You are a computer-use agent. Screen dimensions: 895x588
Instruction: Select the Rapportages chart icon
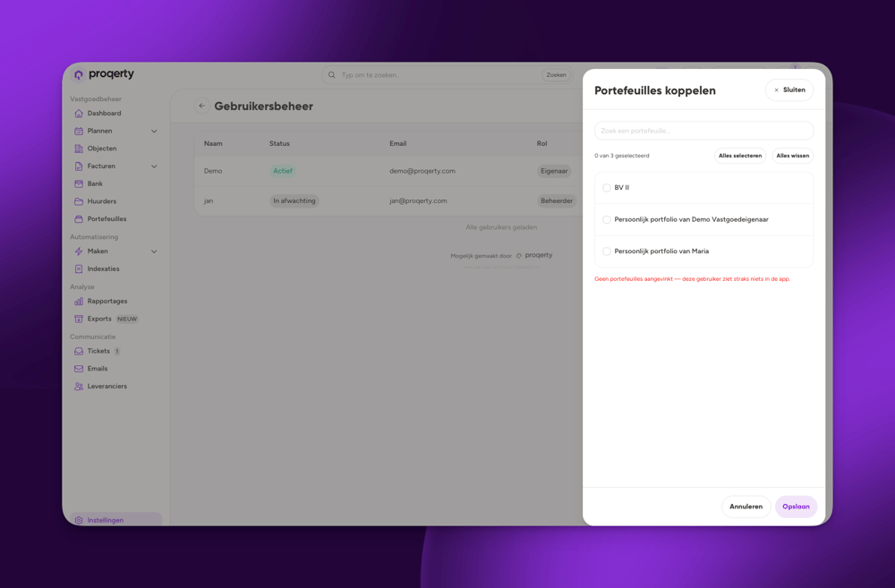[79, 302]
